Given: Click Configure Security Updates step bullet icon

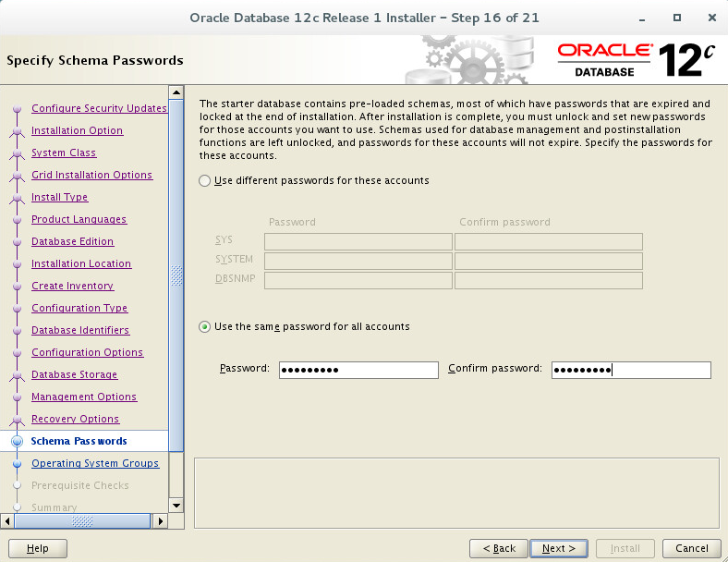Looking at the screenshot, I should click(x=18, y=109).
